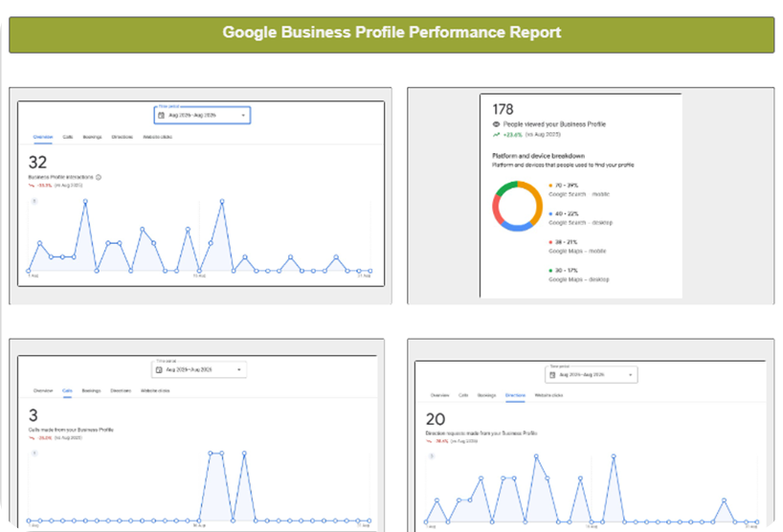This screenshot has height=532, width=783.
Task: Open the time period dropdown arrow in Overview panel
Action: point(243,115)
